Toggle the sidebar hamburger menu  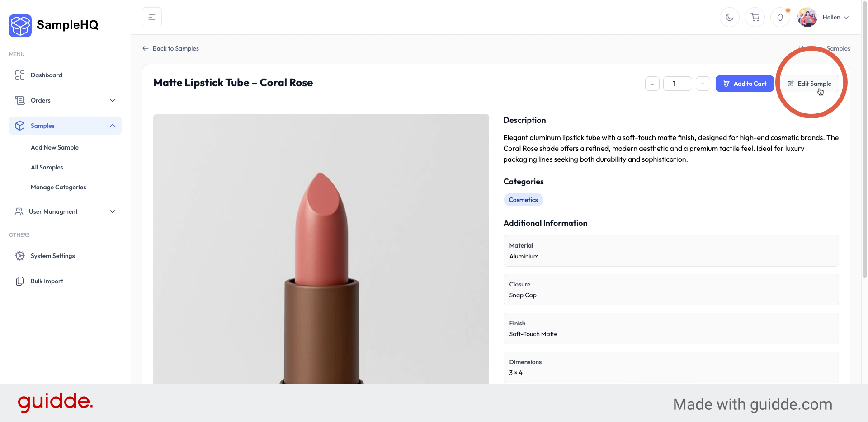click(x=152, y=17)
